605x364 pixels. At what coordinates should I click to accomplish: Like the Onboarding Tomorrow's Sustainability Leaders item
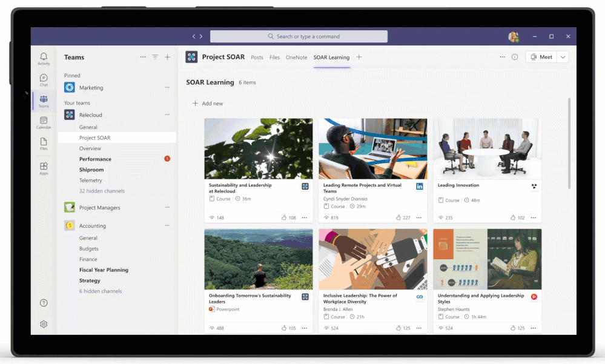284,328
